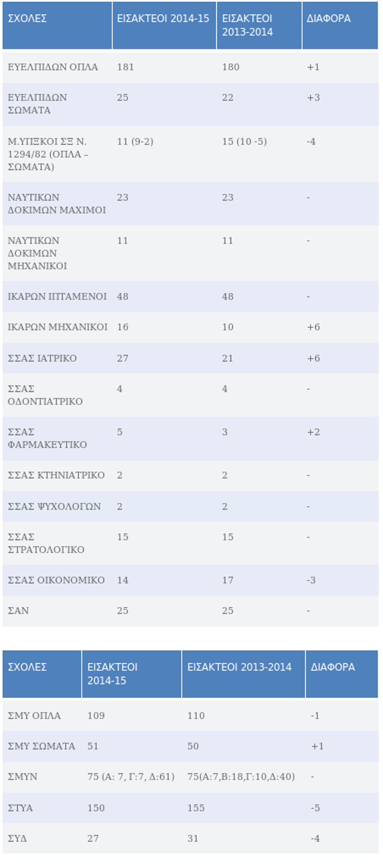The width and height of the screenshot is (383, 868).
Task: Click the ΔΙΑΦΟΡΑ header of first table
Action: pyautogui.click(x=340, y=25)
